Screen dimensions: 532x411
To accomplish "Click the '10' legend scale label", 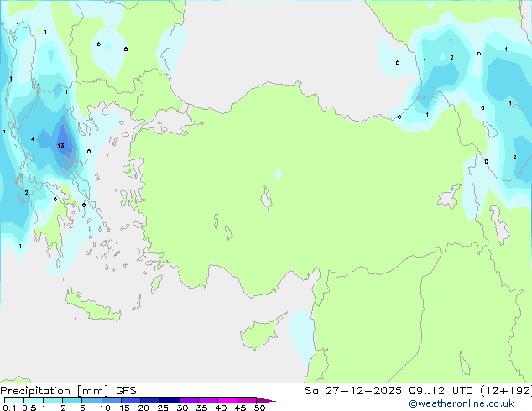I will click(105, 408).
